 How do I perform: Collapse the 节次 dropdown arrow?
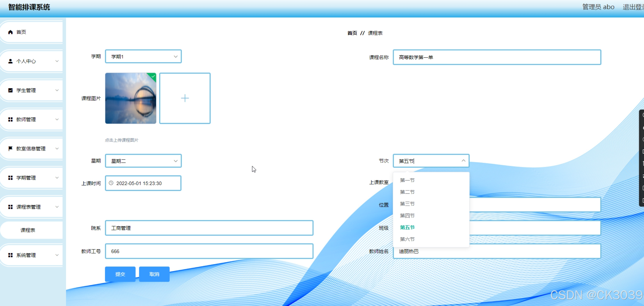click(463, 161)
